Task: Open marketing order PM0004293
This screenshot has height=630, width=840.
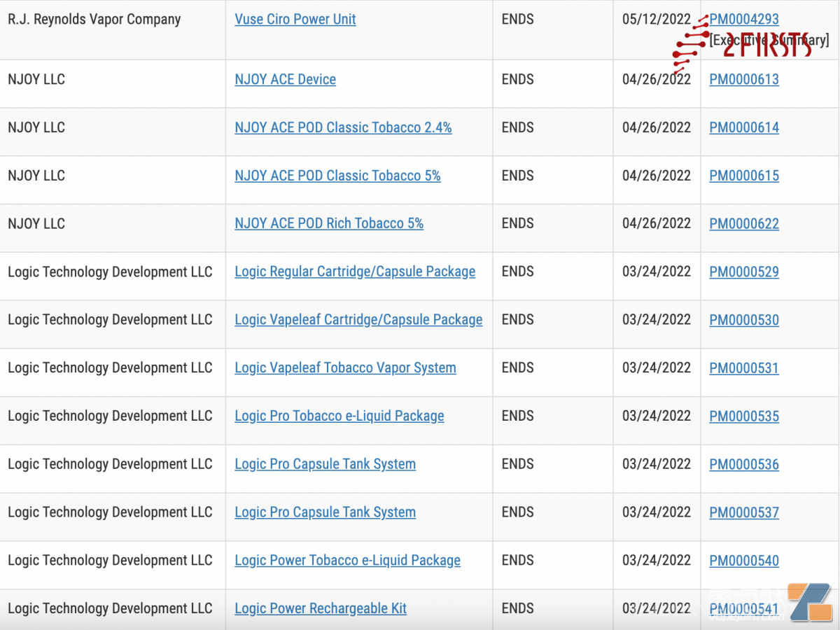Action: pos(743,20)
